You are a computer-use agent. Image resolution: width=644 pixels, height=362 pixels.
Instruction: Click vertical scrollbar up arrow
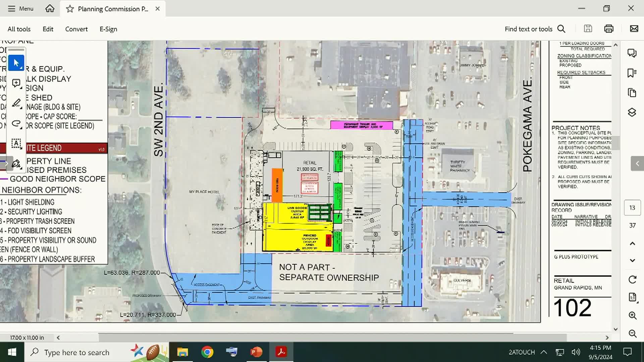(x=615, y=45)
